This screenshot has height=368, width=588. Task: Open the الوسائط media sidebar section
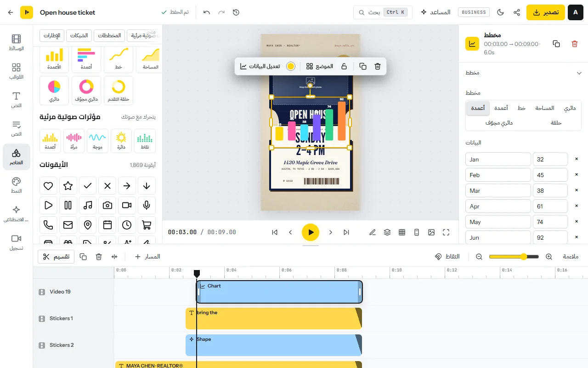point(17,43)
